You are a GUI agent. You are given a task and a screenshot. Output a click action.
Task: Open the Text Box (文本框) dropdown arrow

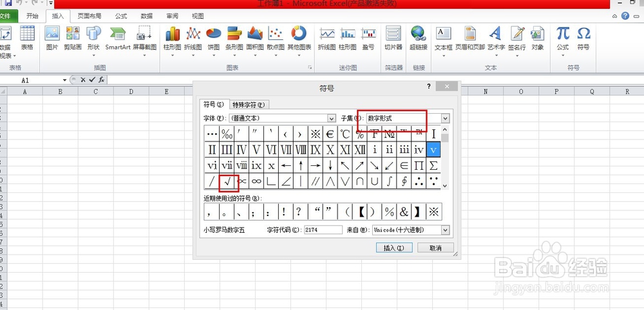[444, 55]
